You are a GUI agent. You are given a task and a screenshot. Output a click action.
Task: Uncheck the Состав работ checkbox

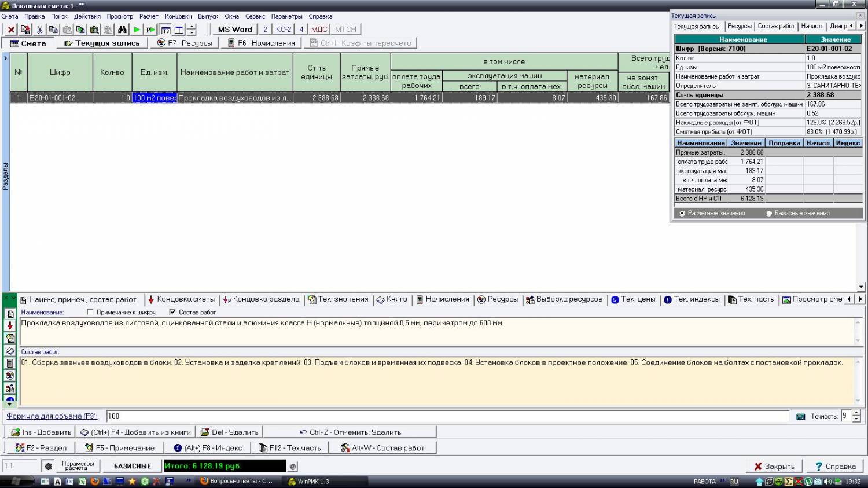point(172,312)
